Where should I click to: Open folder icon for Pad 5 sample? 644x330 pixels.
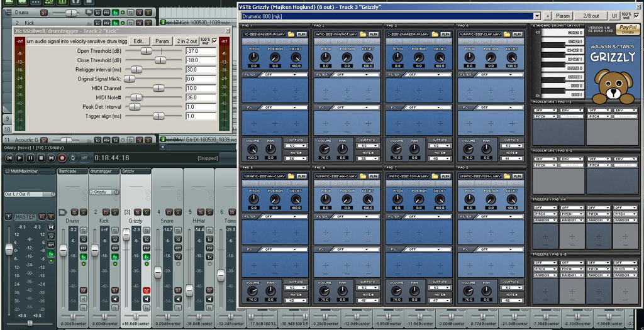tap(291, 176)
